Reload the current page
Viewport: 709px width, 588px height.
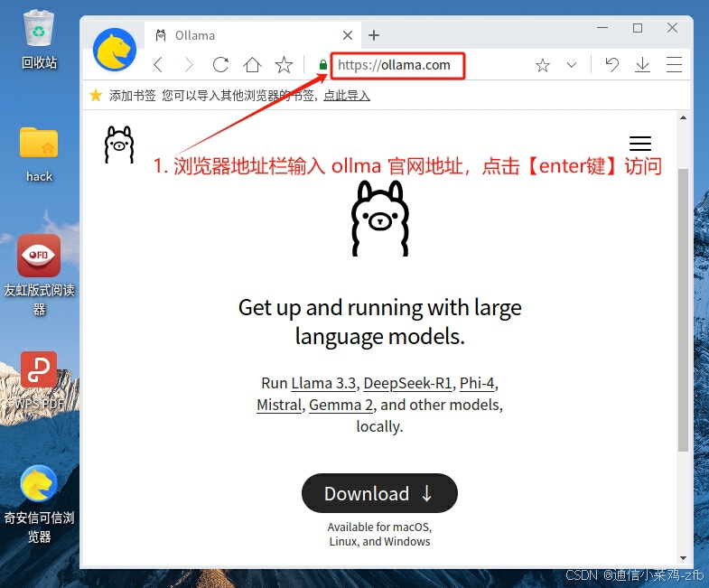(220, 65)
